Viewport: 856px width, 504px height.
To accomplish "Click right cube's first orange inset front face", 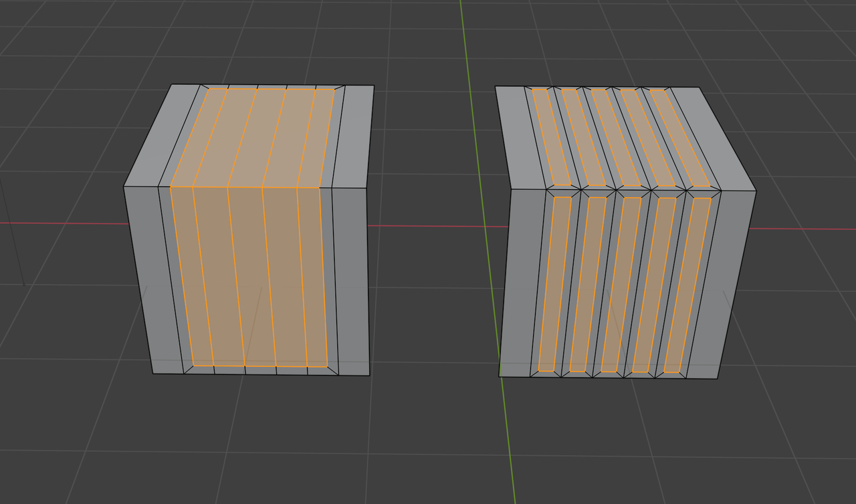I will click(555, 284).
